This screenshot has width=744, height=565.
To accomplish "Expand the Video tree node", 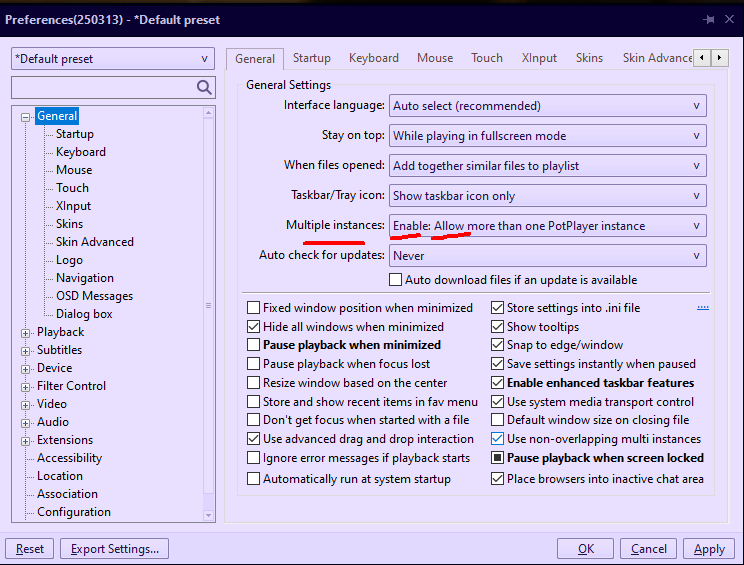I will click(x=26, y=405).
